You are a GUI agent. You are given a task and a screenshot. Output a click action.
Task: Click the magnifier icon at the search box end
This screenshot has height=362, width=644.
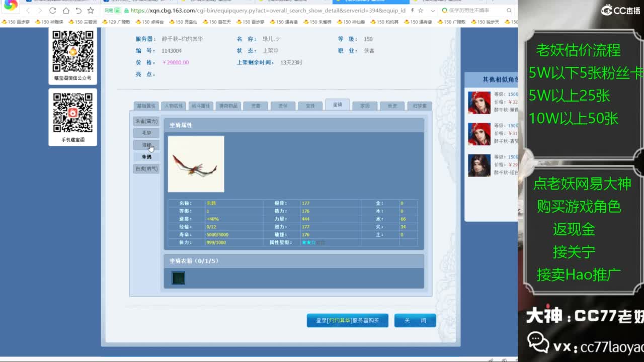click(509, 11)
